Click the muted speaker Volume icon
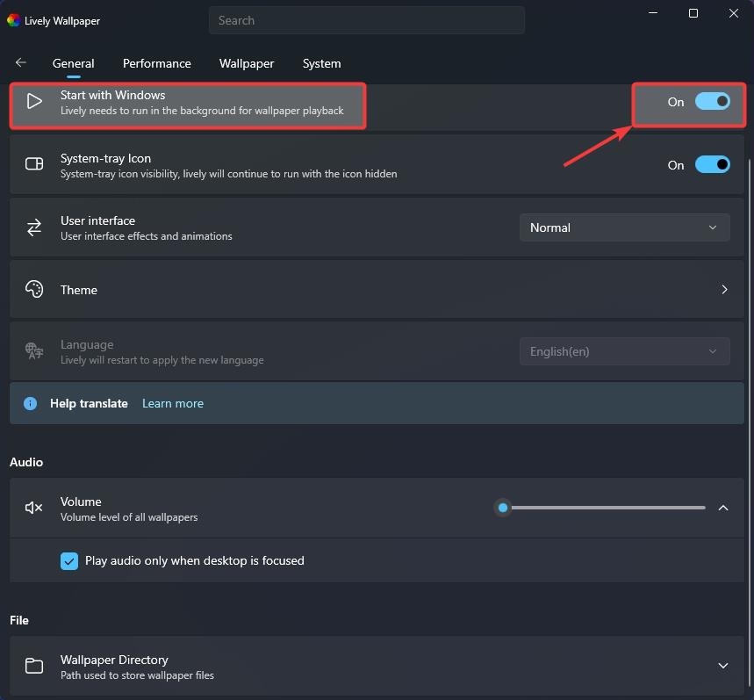754x700 pixels. pyautogui.click(x=34, y=508)
